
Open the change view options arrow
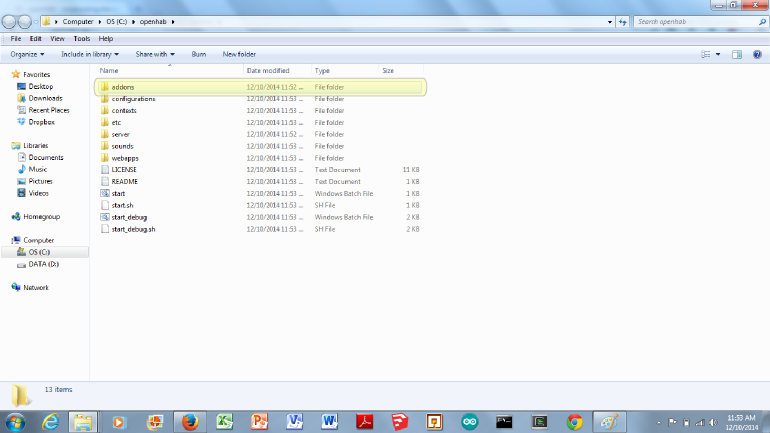pos(718,54)
